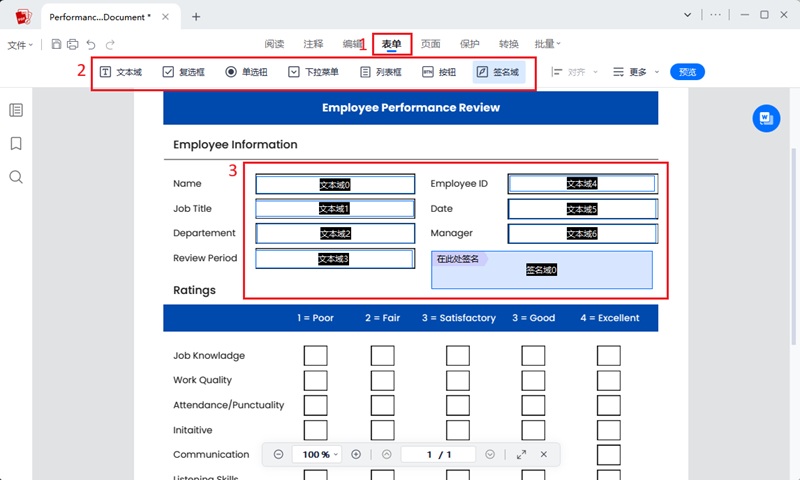Go to previous page arrow
This screenshot has height=480, width=800.
(387, 454)
